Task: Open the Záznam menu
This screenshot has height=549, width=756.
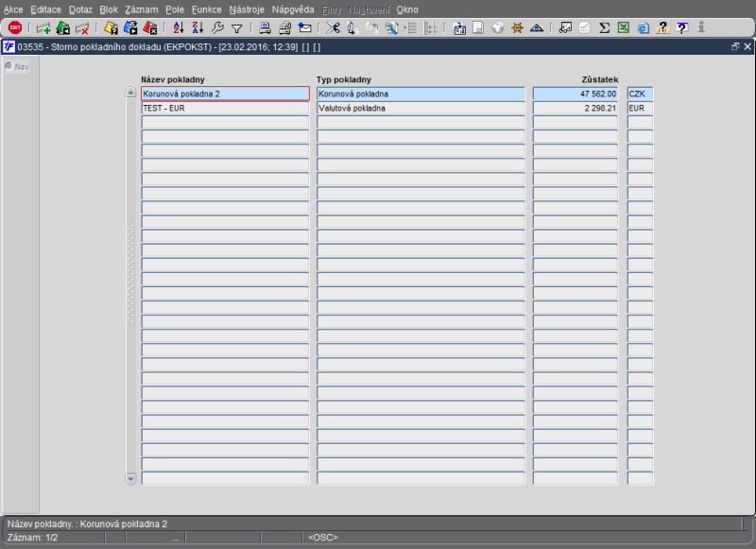Action: point(141,9)
